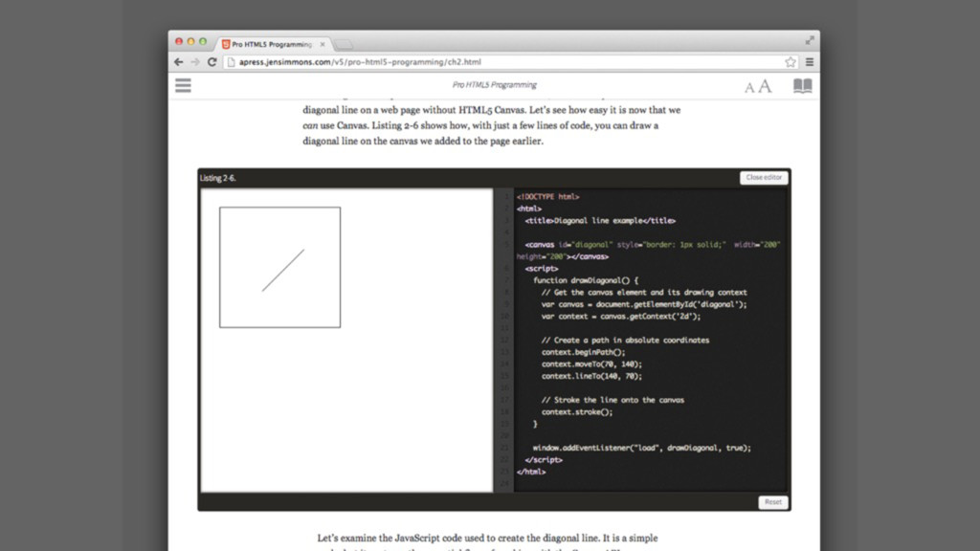Open the Chrome menu icon
Screen dimensions: 980x551
click(810, 62)
